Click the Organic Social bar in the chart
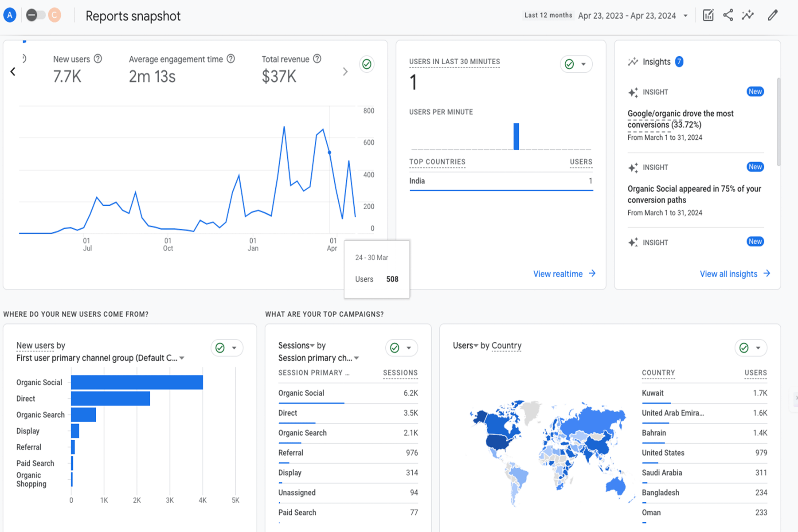798x532 pixels. coord(137,383)
